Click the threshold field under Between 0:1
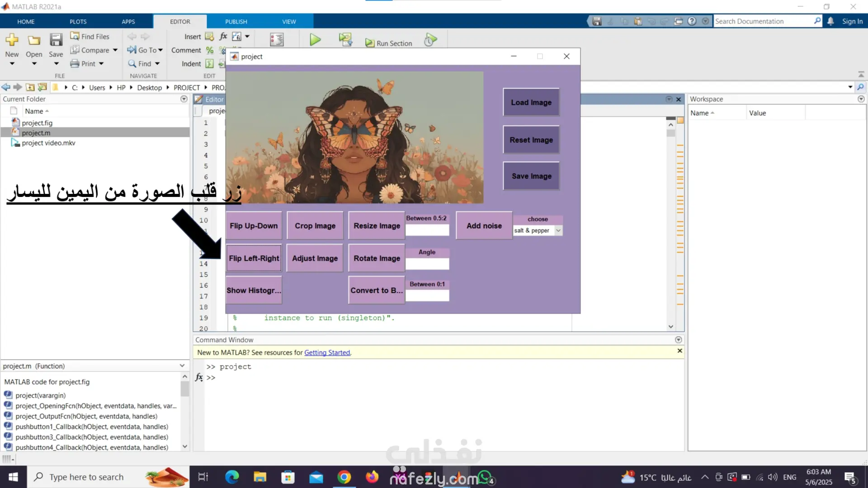This screenshot has height=488, width=868. pyautogui.click(x=427, y=296)
